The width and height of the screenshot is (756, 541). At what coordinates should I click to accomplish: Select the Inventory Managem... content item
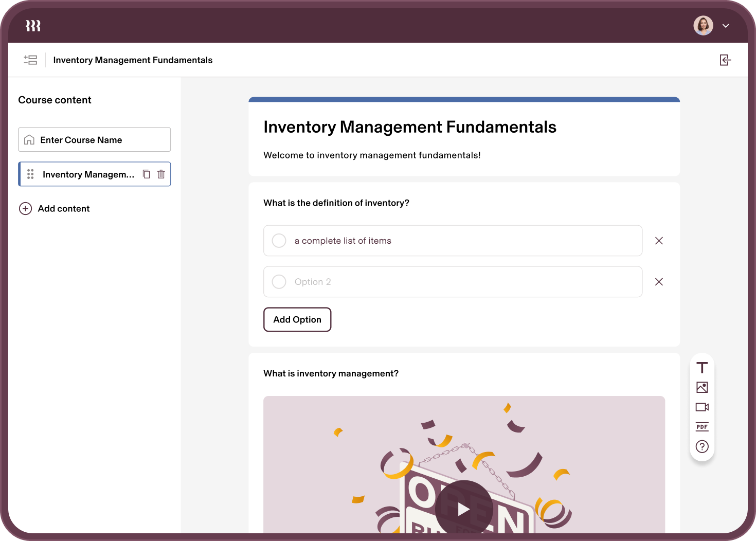[95, 174]
